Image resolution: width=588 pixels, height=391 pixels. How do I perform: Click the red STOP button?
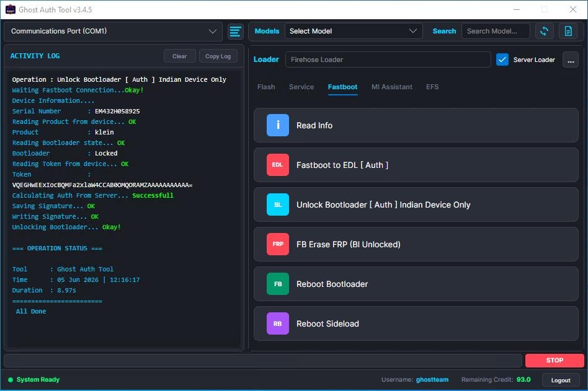click(x=555, y=360)
